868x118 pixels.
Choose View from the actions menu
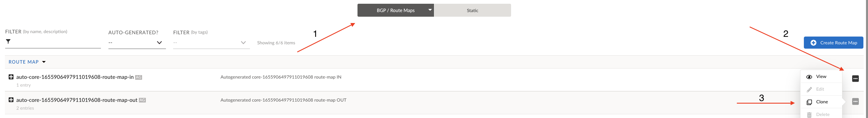(821, 77)
